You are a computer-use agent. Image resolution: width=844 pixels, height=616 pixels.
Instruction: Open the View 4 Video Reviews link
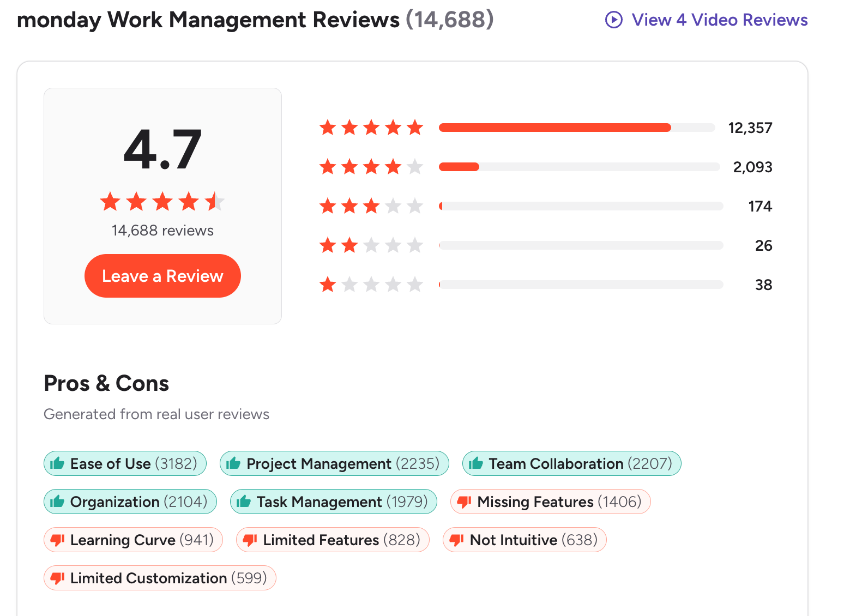(719, 20)
